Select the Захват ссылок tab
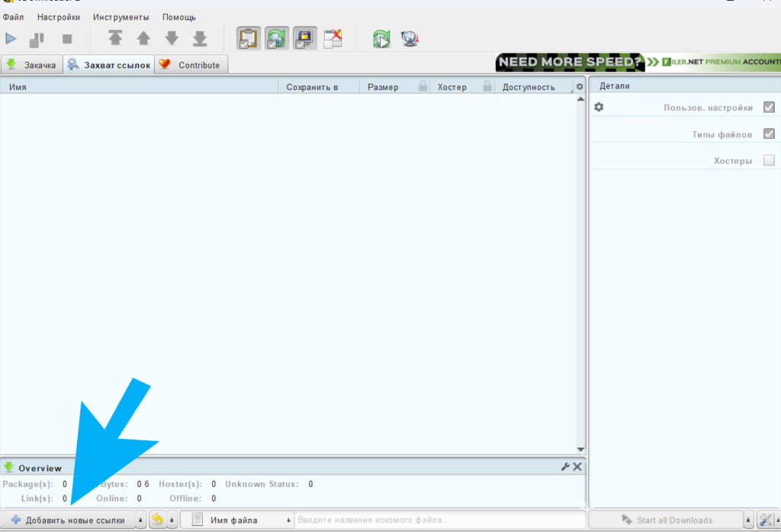 coord(108,65)
